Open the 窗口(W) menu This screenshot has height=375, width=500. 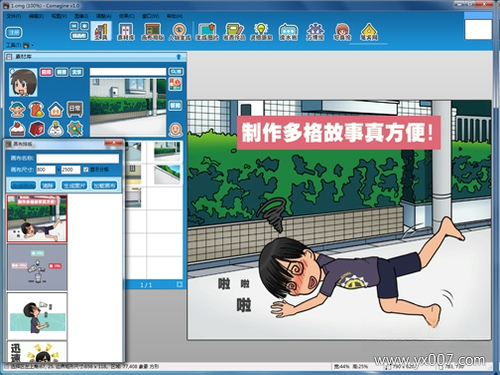150,16
